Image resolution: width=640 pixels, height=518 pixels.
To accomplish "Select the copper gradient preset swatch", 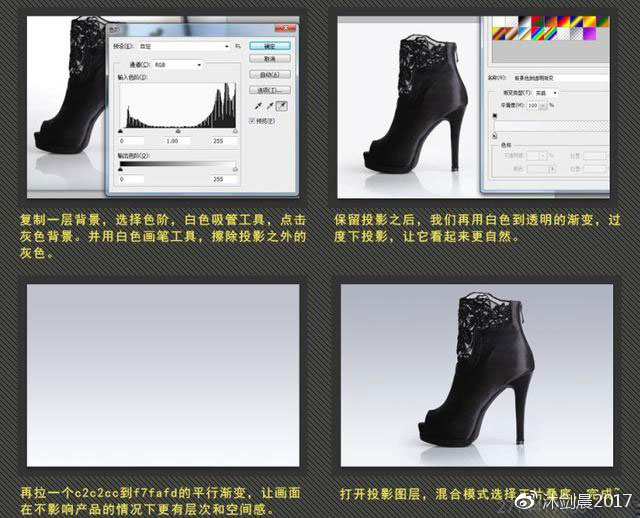I will tap(512, 34).
